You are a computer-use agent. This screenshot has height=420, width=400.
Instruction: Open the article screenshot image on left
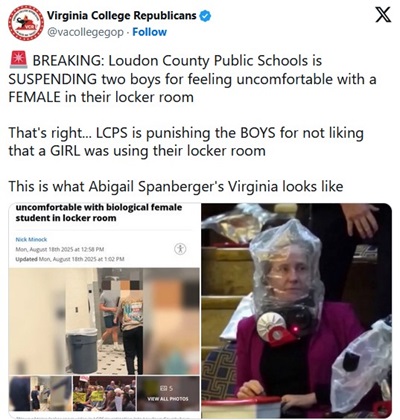(x=104, y=310)
